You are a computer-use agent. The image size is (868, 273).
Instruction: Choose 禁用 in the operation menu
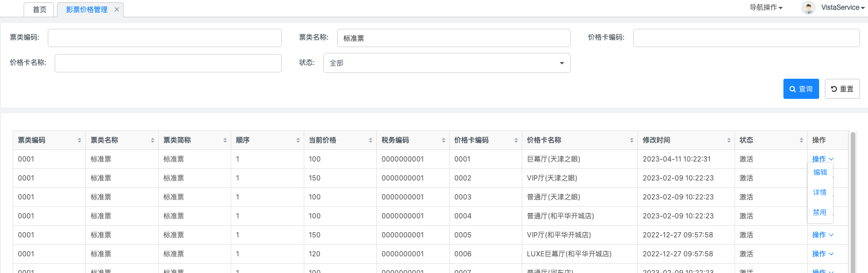820,213
